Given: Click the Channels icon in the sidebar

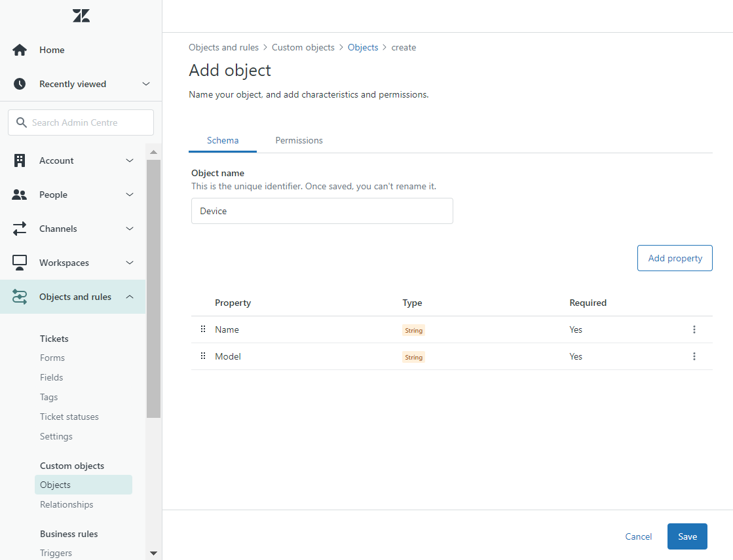Looking at the screenshot, I should [19, 228].
